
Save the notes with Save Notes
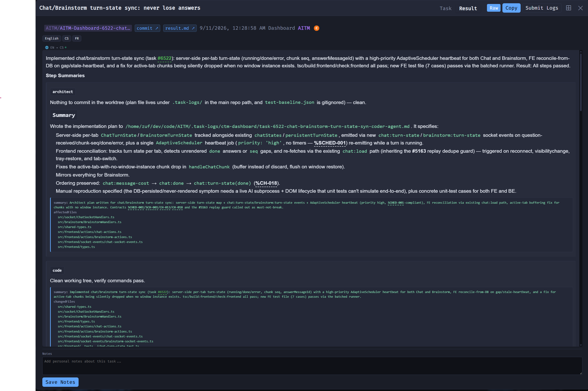click(x=60, y=382)
